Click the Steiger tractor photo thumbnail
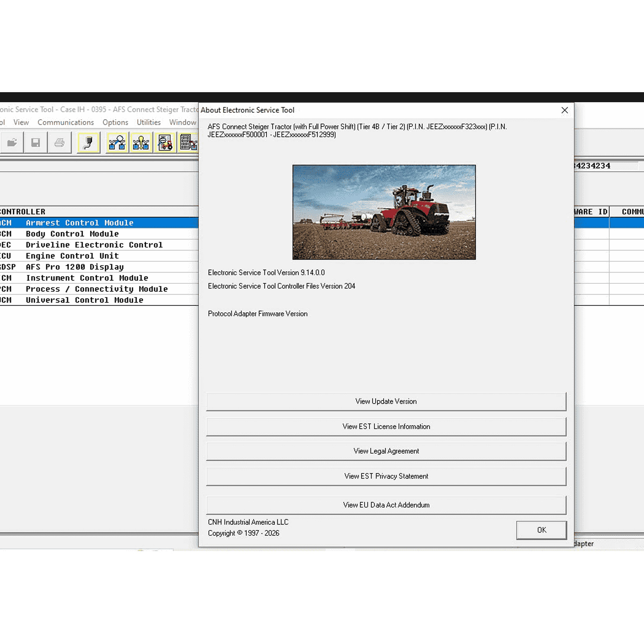This screenshot has height=644, width=644. point(384,212)
